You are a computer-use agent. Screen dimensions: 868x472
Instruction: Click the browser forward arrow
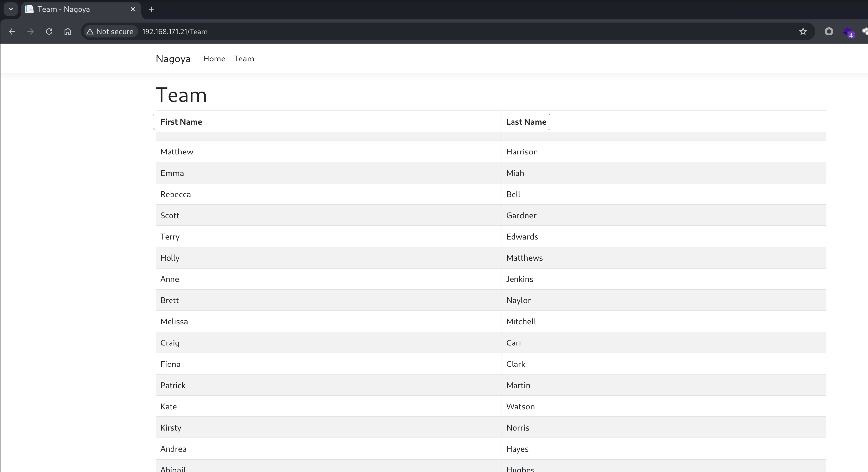30,31
